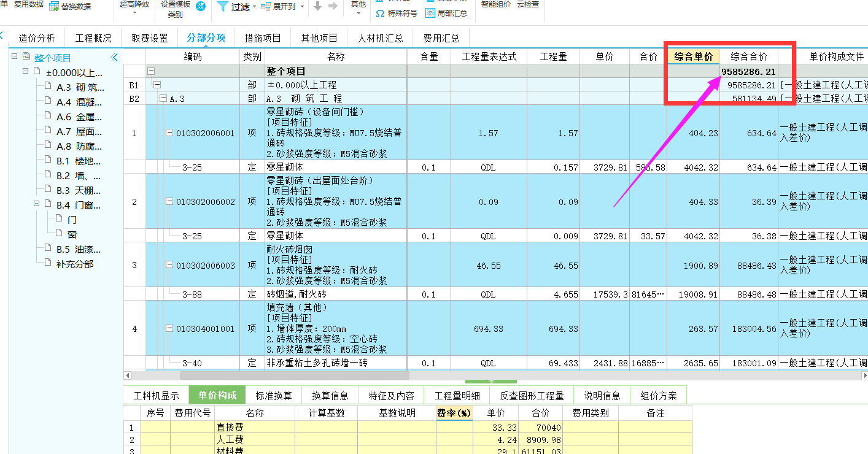Collapse item 010302006003 row
The height and width of the screenshot is (454, 868).
click(x=169, y=265)
